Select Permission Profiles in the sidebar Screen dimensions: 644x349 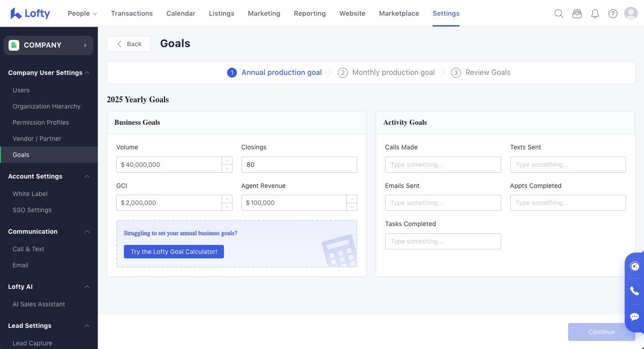41,122
